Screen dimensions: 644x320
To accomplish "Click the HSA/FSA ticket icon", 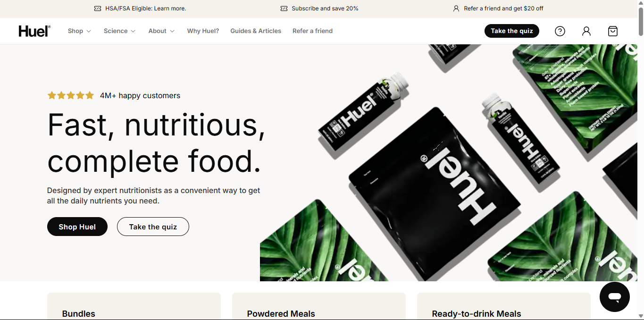I will 98,8.
